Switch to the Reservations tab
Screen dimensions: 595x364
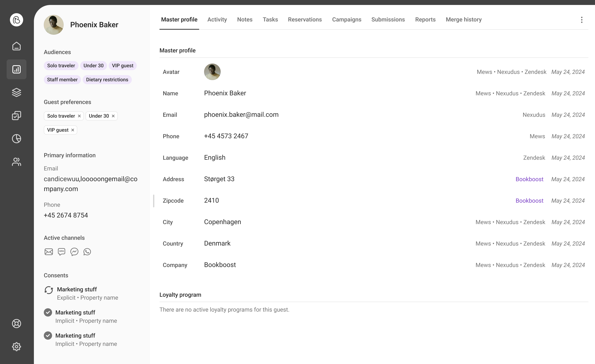305,20
